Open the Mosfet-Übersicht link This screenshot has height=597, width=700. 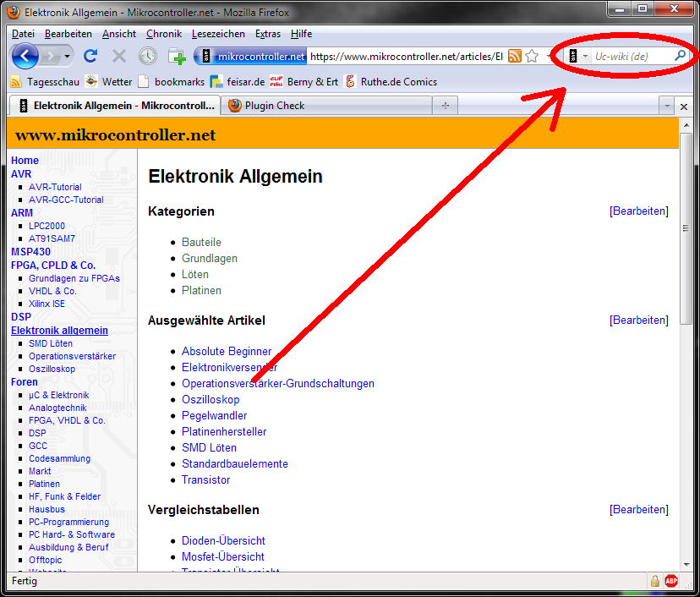coord(223,556)
